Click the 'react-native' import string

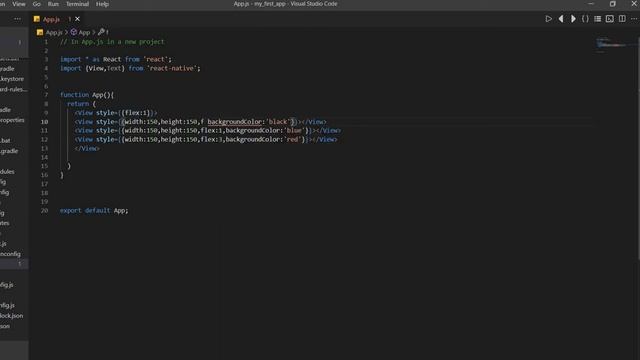point(172,68)
